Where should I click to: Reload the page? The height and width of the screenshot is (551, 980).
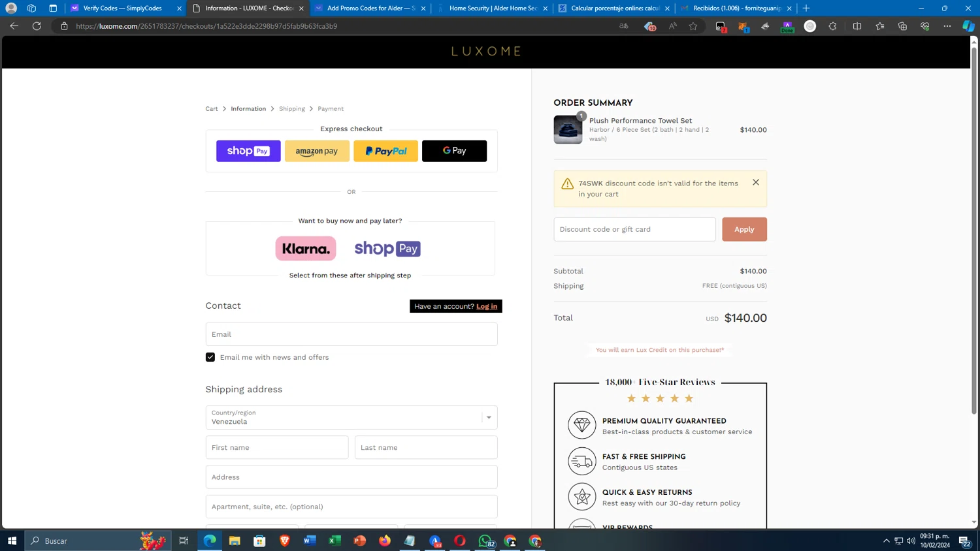point(37,26)
